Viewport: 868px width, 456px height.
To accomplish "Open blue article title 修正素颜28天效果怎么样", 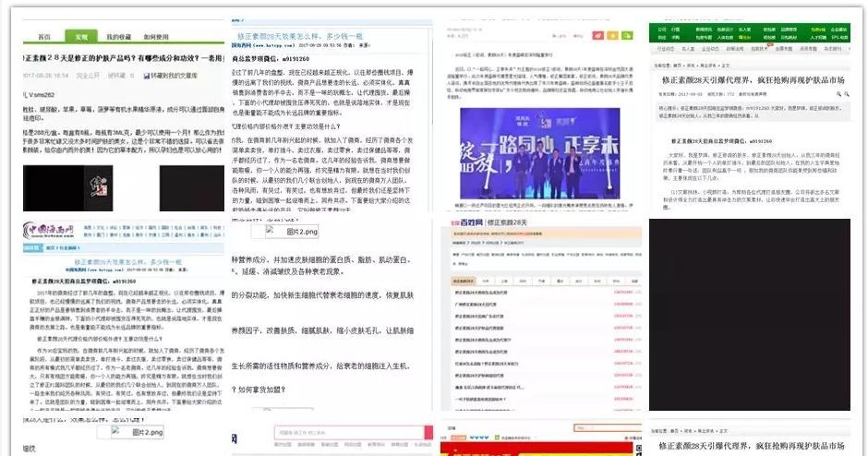I will (x=301, y=36).
